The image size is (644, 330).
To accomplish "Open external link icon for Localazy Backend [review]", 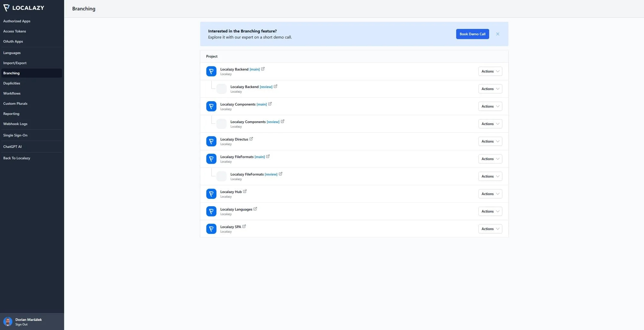I will tap(275, 86).
